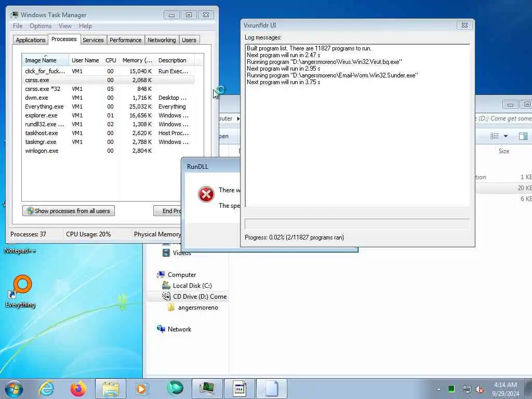This screenshot has width=532, height=399.
Task: Click the Progress 0.02% status text
Action: point(294,237)
